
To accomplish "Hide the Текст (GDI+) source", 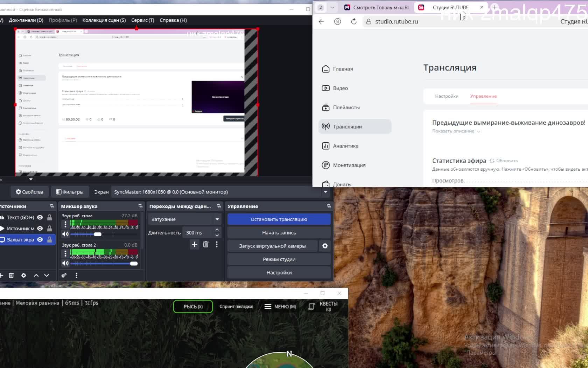I will click(40, 217).
